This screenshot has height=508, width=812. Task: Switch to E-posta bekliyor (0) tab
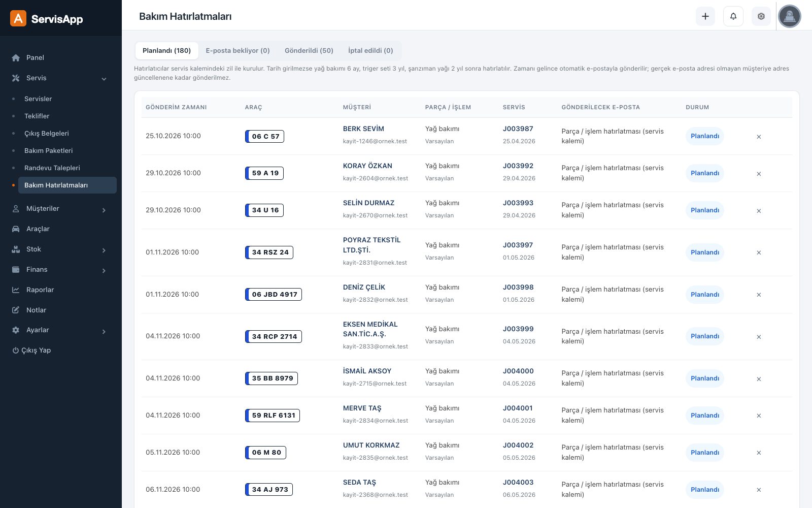point(238,51)
